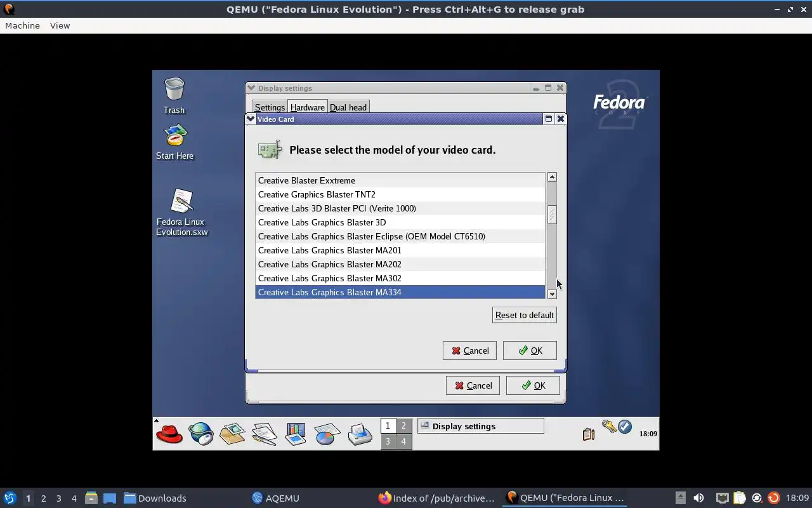Screen dimensions: 812x508
Task: Switch to Firefox Index of /pub/archive window
Action: (436, 498)
